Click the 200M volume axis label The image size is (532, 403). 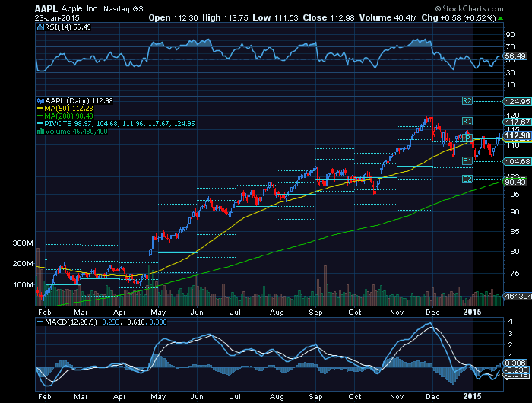[23, 264]
